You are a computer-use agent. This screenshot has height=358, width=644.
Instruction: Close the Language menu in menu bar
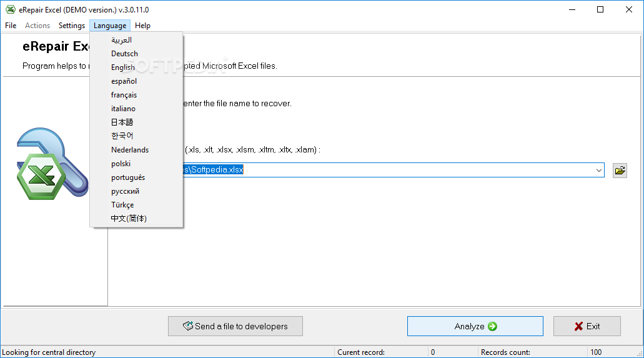click(110, 26)
